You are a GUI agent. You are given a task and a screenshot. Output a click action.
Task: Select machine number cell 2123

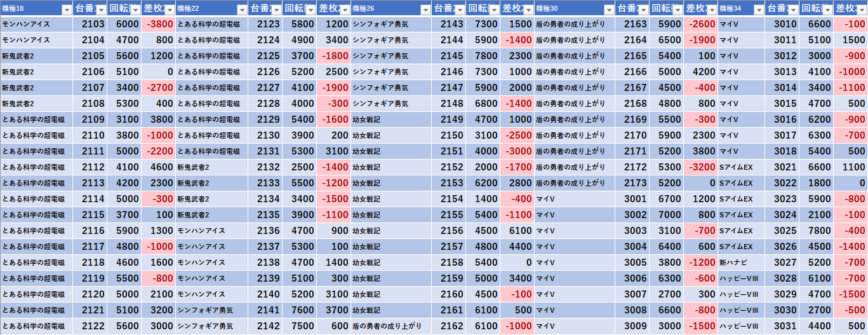tap(265, 24)
